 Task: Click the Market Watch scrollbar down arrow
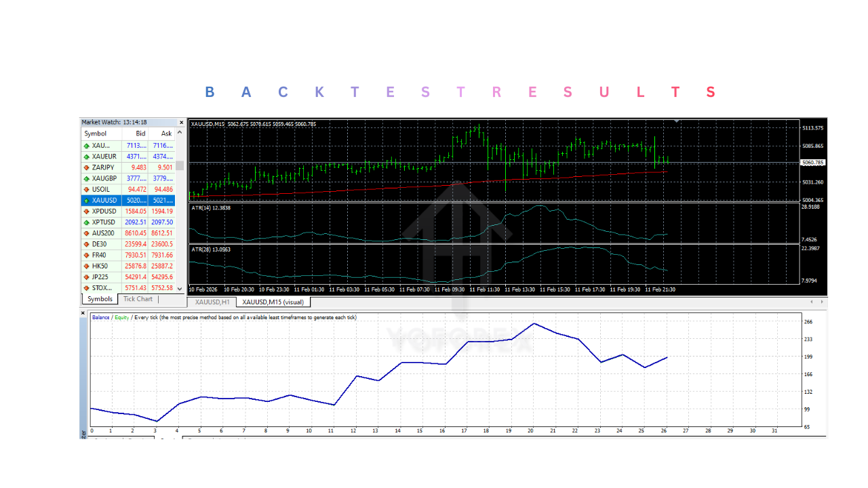pos(179,290)
